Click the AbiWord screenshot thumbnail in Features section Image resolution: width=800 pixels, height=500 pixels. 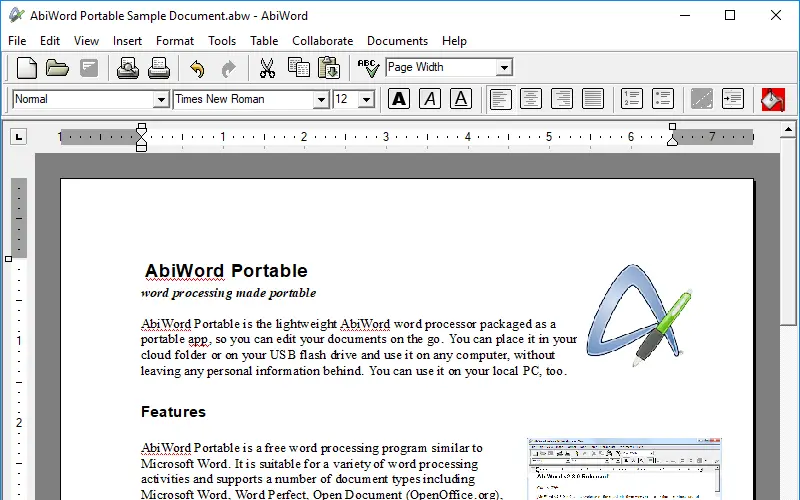pos(624,468)
